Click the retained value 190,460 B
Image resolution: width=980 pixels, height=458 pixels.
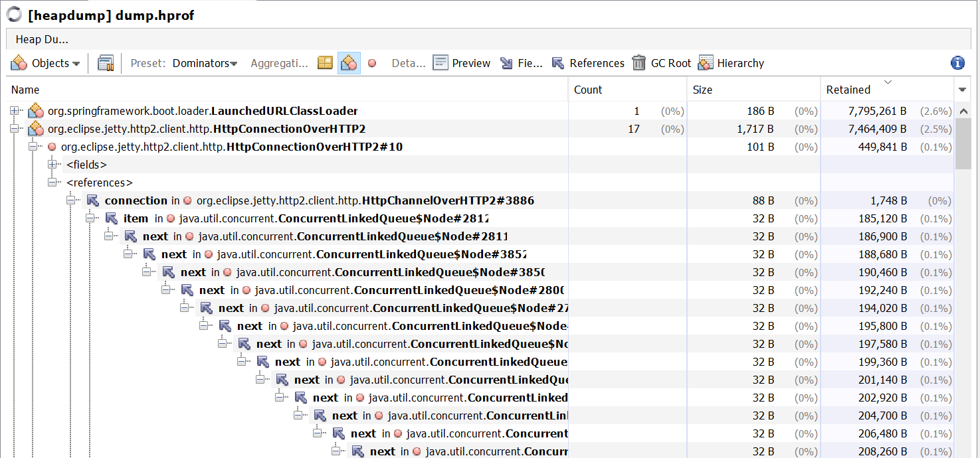point(882,272)
